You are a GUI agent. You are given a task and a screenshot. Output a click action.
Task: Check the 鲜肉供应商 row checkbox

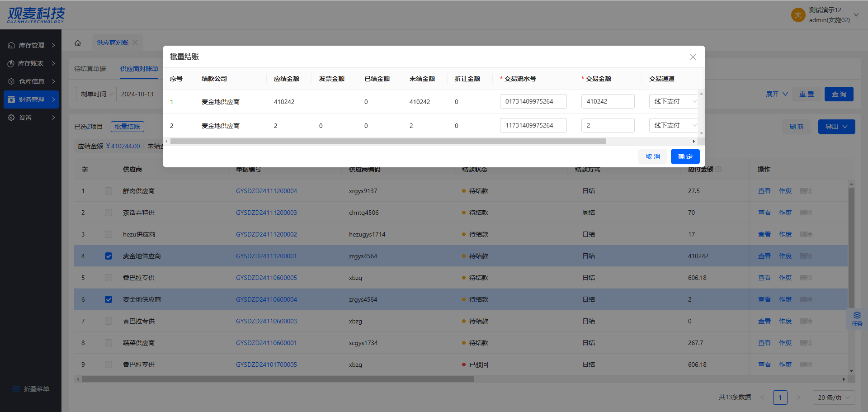pos(108,191)
